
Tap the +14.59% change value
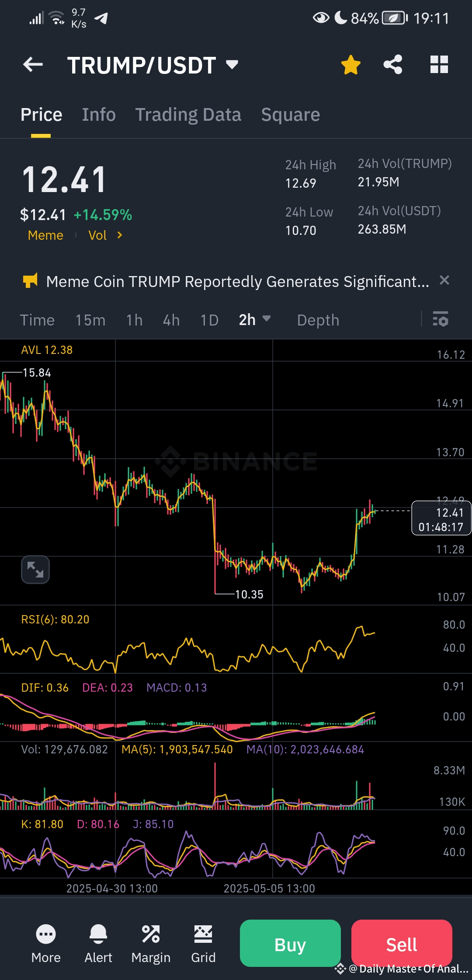(103, 215)
